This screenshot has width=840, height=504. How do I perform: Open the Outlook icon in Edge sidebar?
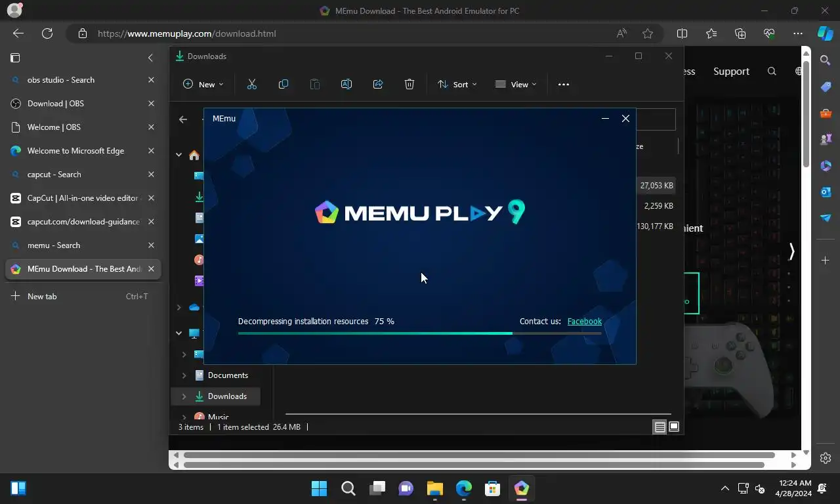[826, 192]
